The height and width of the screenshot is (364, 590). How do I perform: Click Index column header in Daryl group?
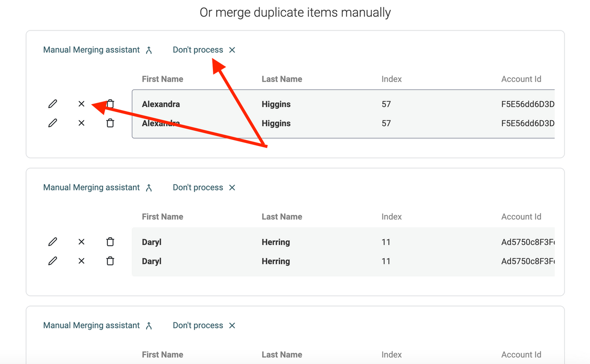[x=391, y=217]
